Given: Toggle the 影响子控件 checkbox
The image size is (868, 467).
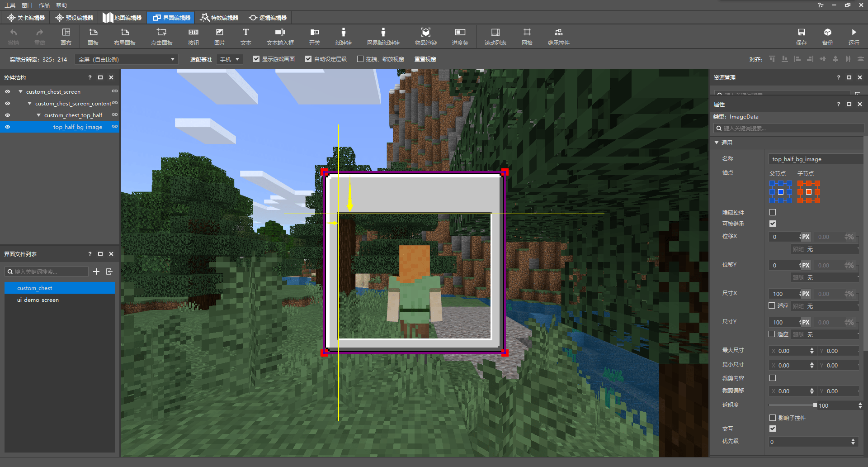Looking at the screenshot, I should tap(773, 418).
